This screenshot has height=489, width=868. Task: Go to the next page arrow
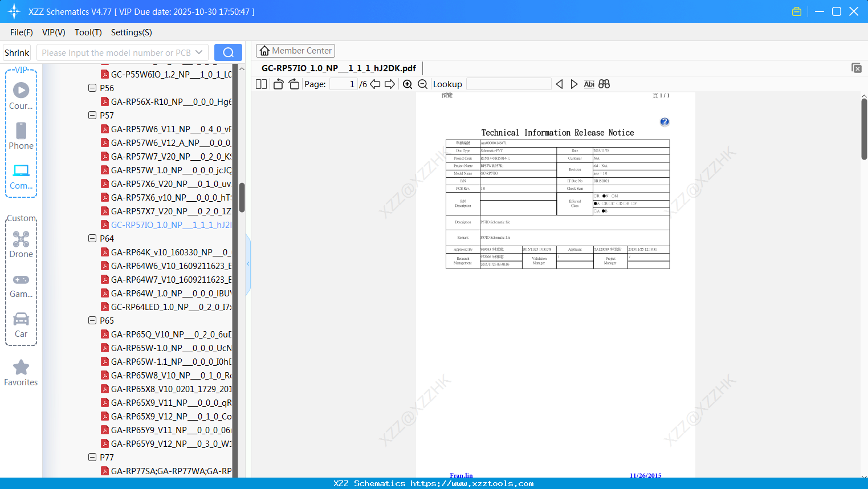390,84
